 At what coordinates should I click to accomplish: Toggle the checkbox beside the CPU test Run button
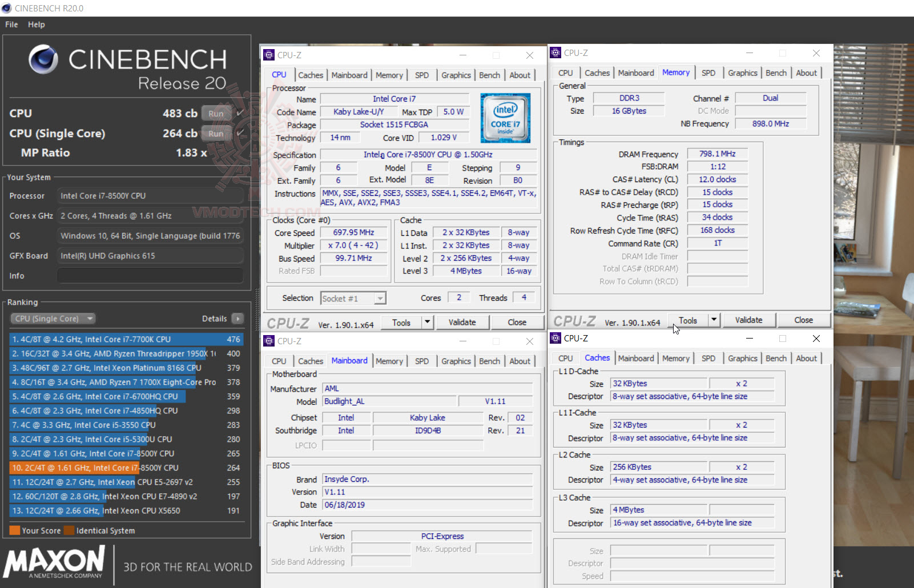pyautogui.click(x=240, y=114)
